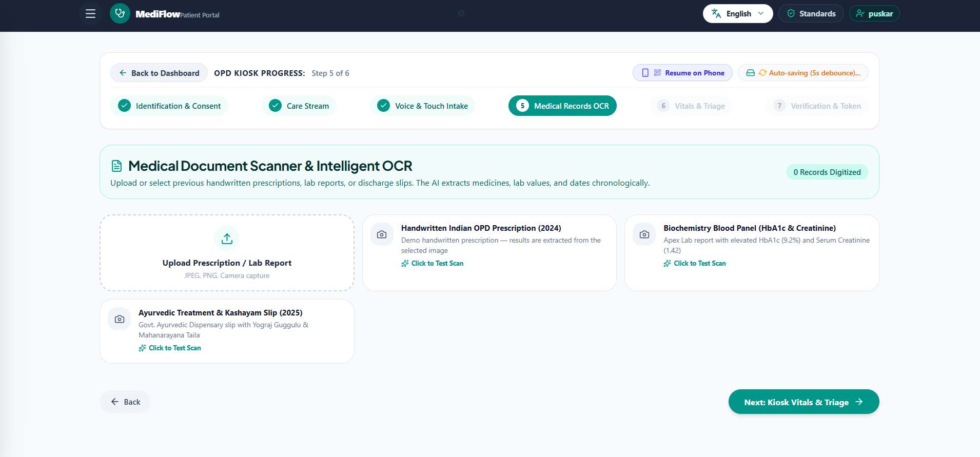Select the Medical Records OCR step

tap(562, 106)
